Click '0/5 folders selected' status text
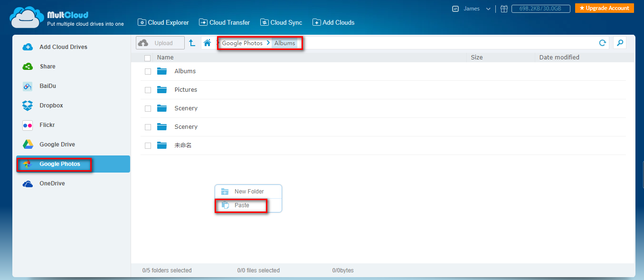644x280 pixels. pyautogui.click(x=167, y=270)
